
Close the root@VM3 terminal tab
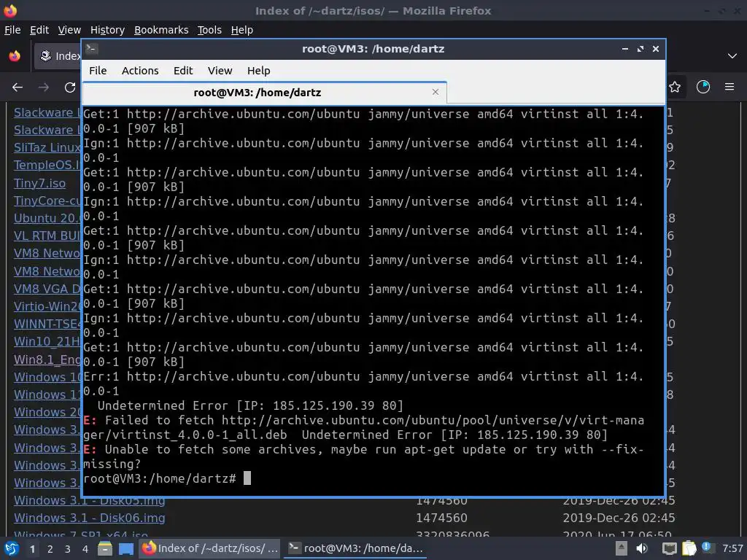(x=436, y=92)
